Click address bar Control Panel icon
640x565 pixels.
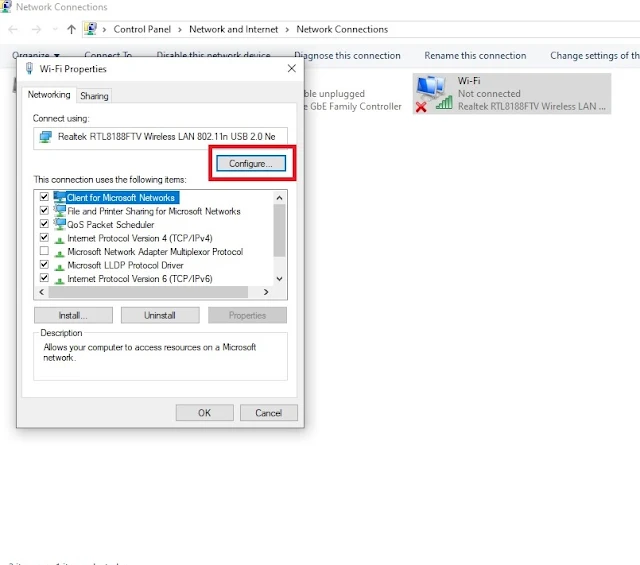click(90, 29)
